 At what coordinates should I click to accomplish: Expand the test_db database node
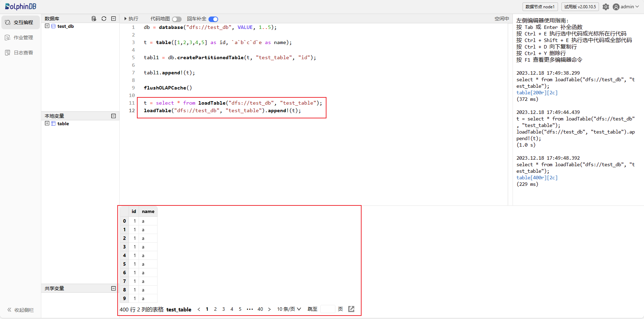[x=47, y=26]
